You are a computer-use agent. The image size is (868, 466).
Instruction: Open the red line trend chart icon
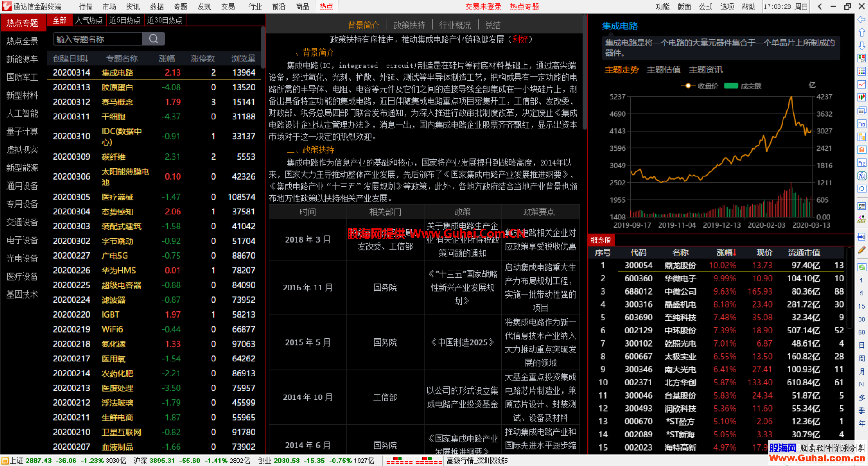[862, 85]
